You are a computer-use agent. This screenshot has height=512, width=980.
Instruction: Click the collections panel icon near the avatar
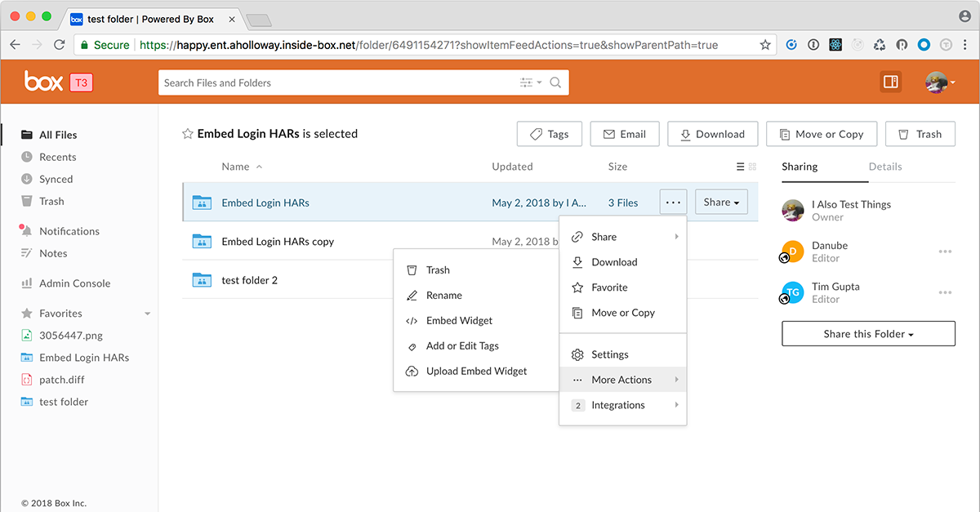coord(890,82)
